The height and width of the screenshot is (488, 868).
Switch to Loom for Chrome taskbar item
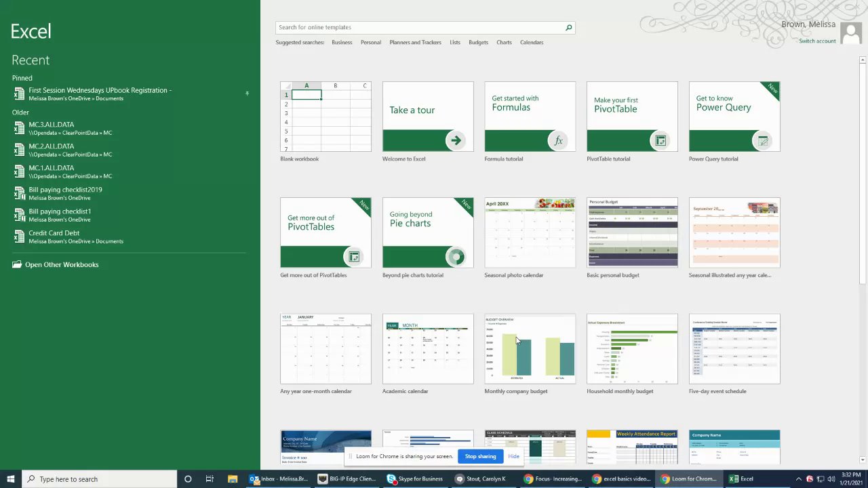pyautogui.click(x=690, y=479)
